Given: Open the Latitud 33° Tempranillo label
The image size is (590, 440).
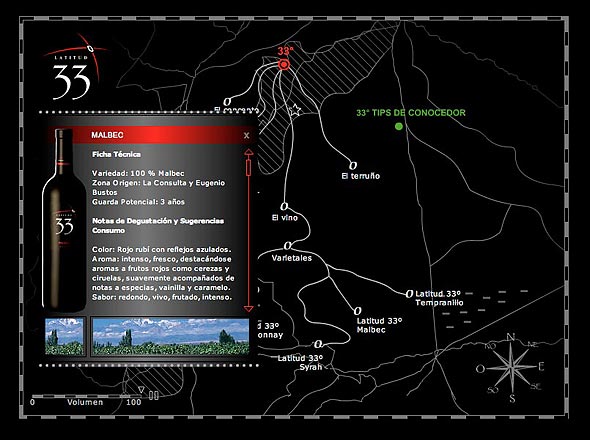Looking at the screenshot, I should coord(439,298).
